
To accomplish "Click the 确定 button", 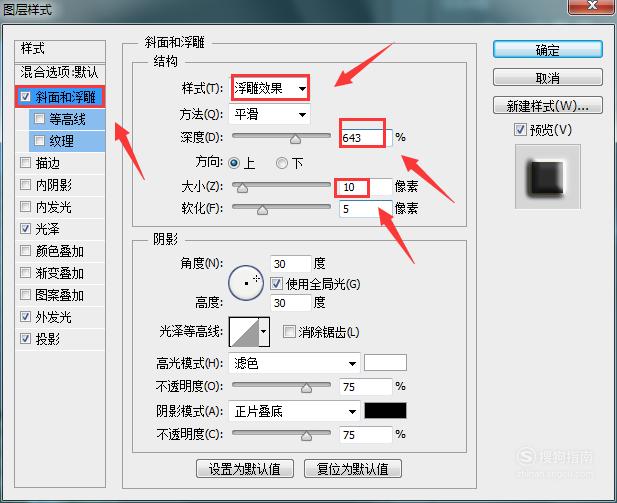I will tap(547, 50).
